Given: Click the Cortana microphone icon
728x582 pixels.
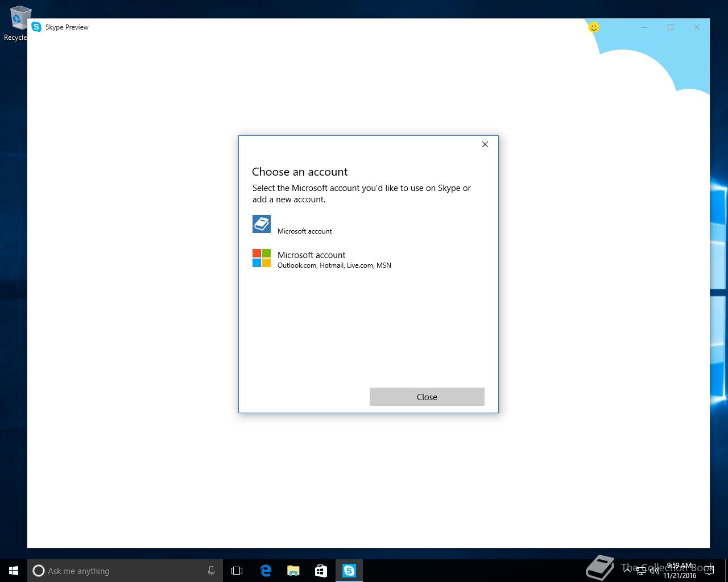Looking at the screenshot, I should pyautogui.click(x=211, y=571).
